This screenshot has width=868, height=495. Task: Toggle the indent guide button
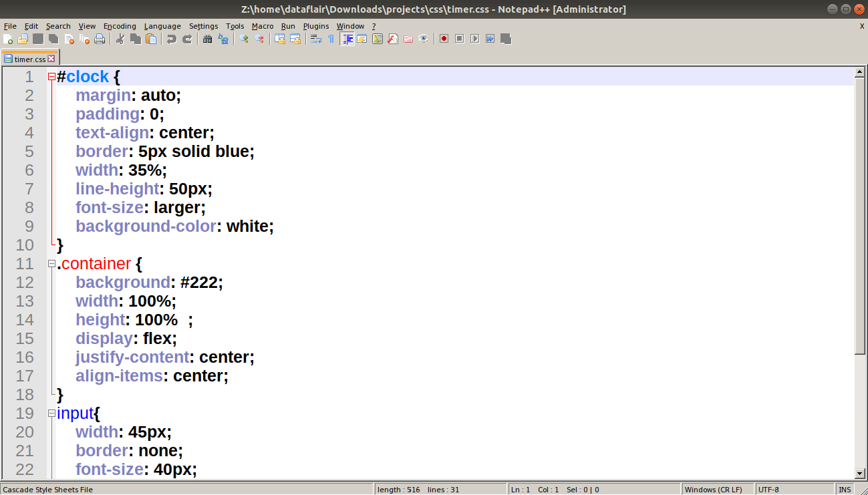point(347,39)
